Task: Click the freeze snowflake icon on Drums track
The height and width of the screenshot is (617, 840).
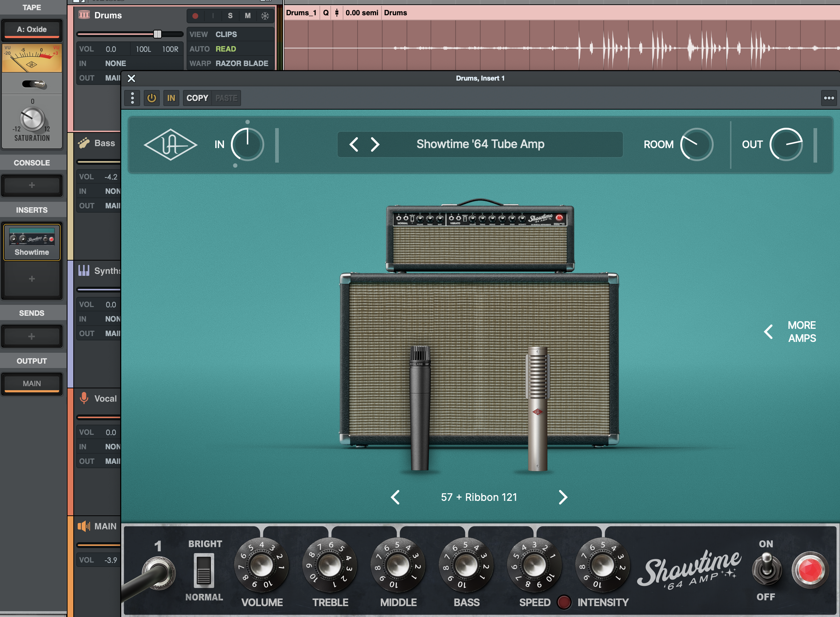Action: (x=265, y=16)
